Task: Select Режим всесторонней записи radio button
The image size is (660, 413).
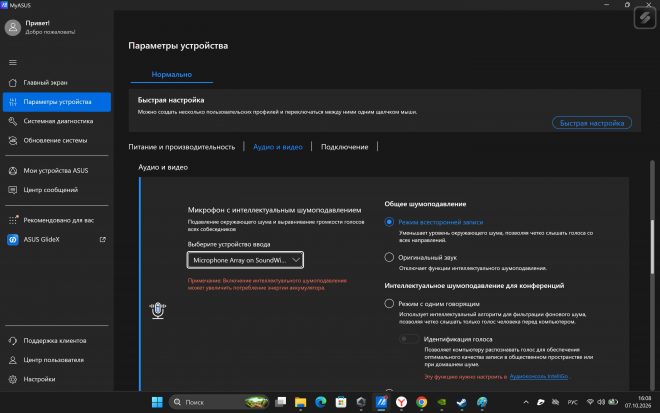Action: (x=389, y=222)
